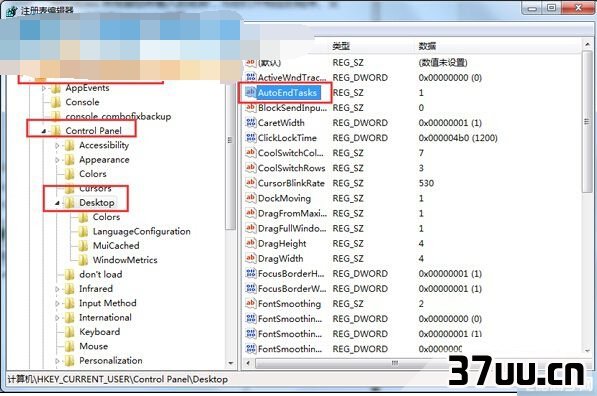Select the Keyboard registry key
Viewport: 597px width, 396px height.
click(99, 332)
